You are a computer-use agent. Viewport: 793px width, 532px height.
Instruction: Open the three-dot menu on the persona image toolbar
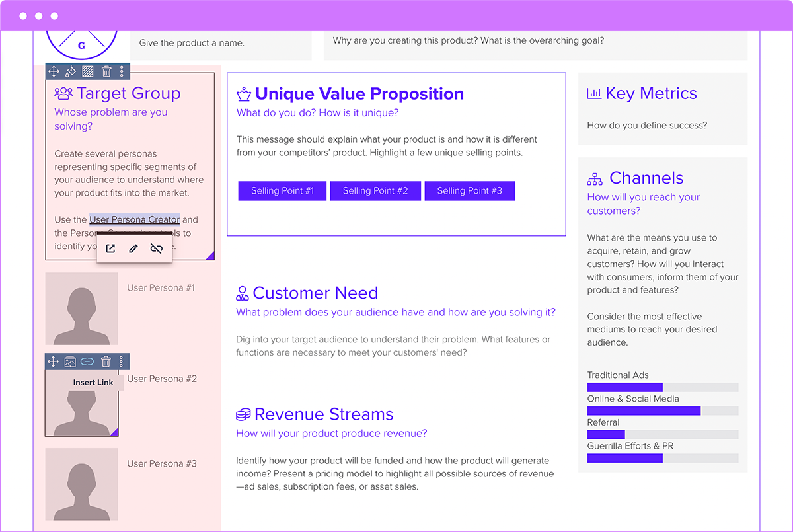122,361
